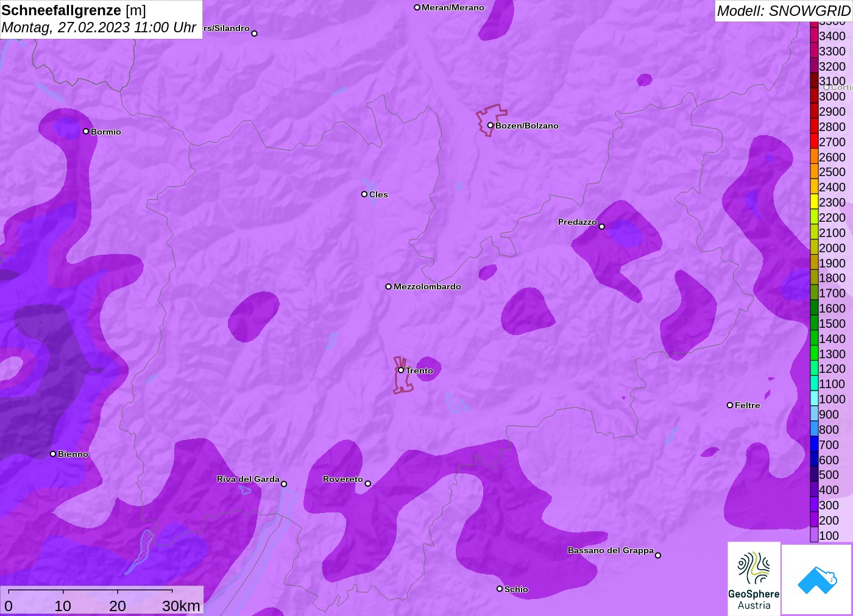Click the Bormio city marker dot
This screenshot has width=853, height=616.
tap(86, 131)
